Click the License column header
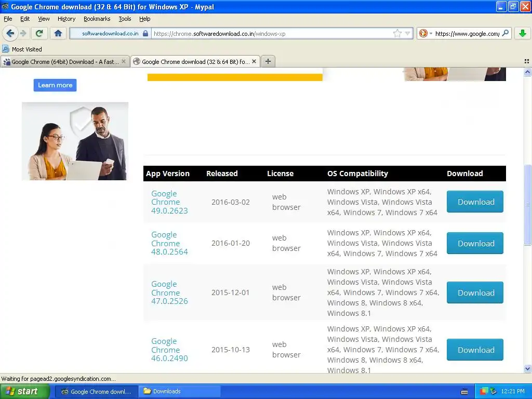Viewport: 532px width, 399px height. coord(280,174)
